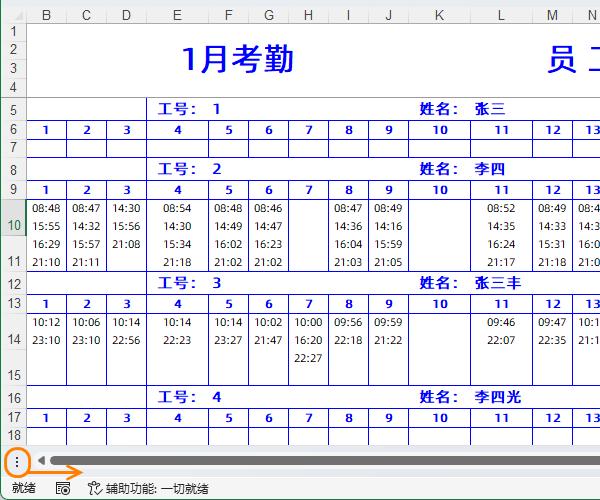Screen dimensions: 600x500
Task: Open accessibility status 辅助功能: 一切就绪
Action: tap(148, 489)
